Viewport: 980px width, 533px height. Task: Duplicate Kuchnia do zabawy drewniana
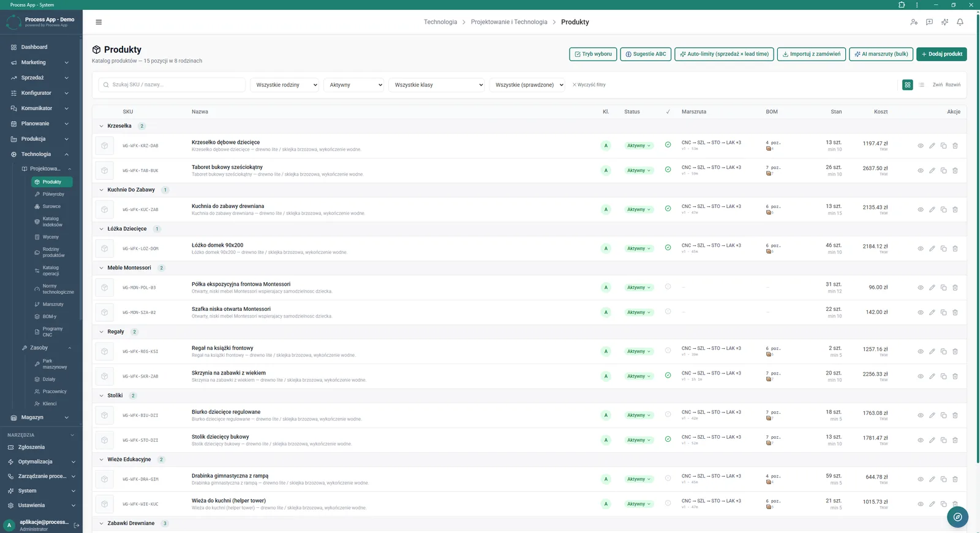(x=943, y=209)
